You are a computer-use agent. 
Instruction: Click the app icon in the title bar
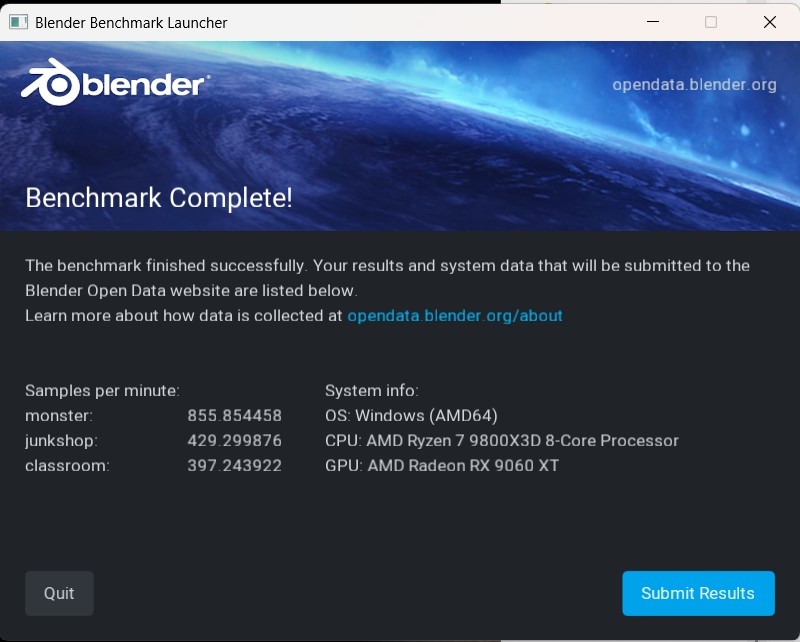tap(17, 21)
